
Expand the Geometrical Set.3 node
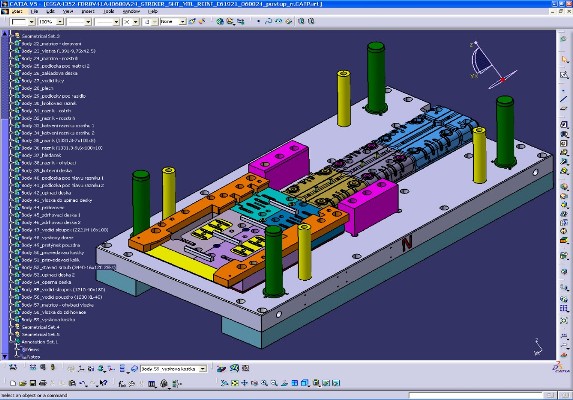point(11,36)
